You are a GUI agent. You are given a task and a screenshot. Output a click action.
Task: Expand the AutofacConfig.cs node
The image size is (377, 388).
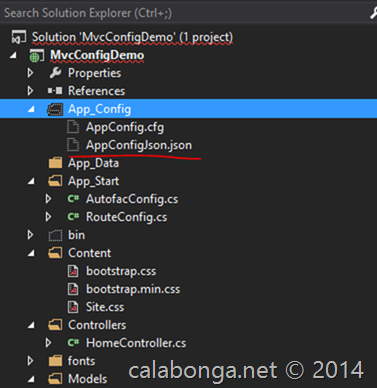click(x=49, y=199)
